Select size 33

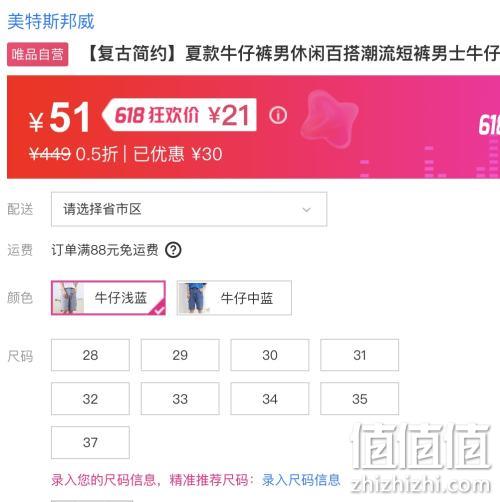pyautogui.click(x=180, y=399)
